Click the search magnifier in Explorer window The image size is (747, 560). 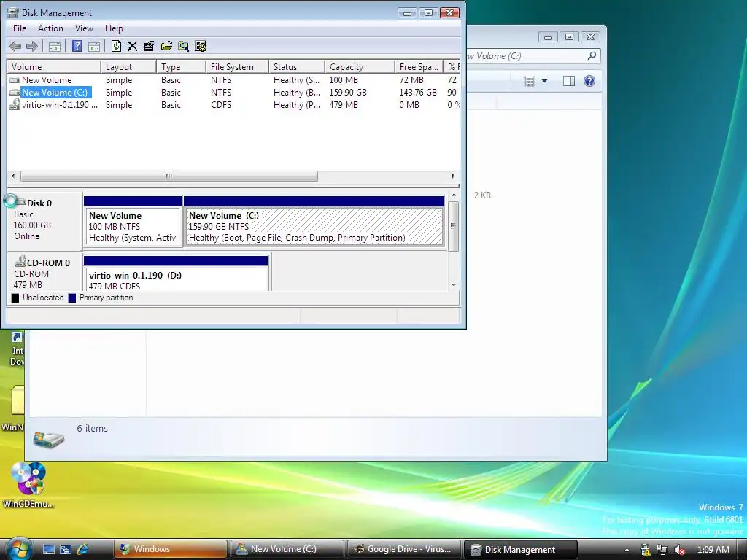[592, 55]
